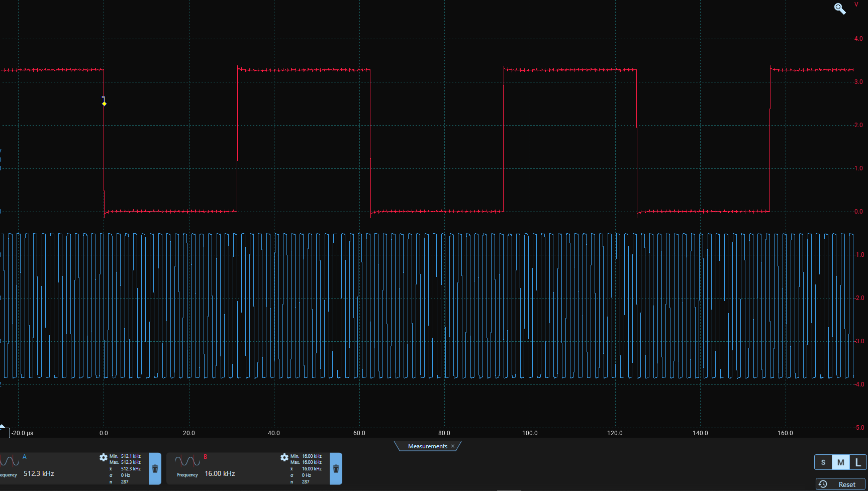The image size is (868, 491).
Task: Click the channel B frequency waveform icon
Action: click(x=187, y=461)
